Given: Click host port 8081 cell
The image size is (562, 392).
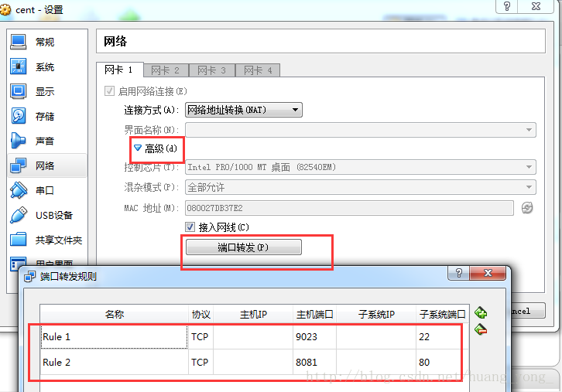Looking at the screenshot, I should click(x=314, y=363).
